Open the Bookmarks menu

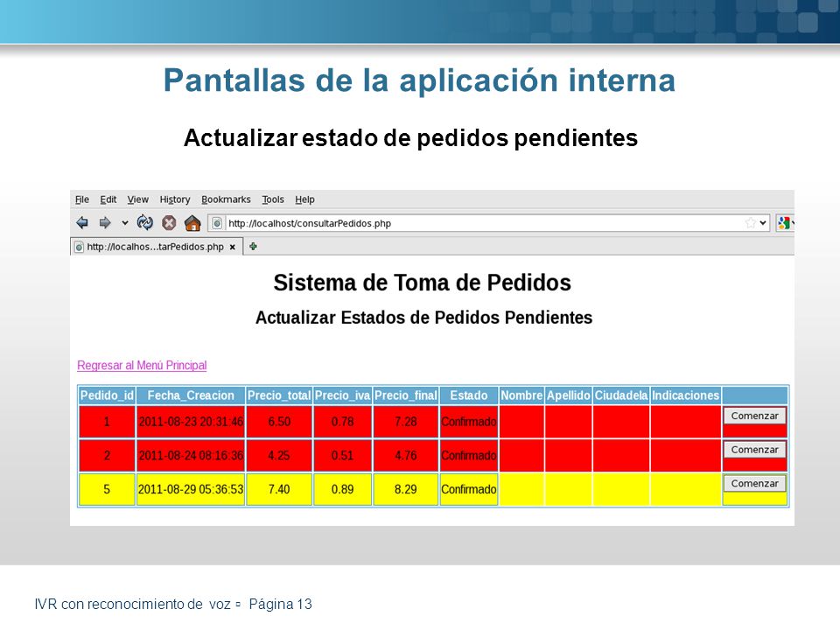click(226, 199)
